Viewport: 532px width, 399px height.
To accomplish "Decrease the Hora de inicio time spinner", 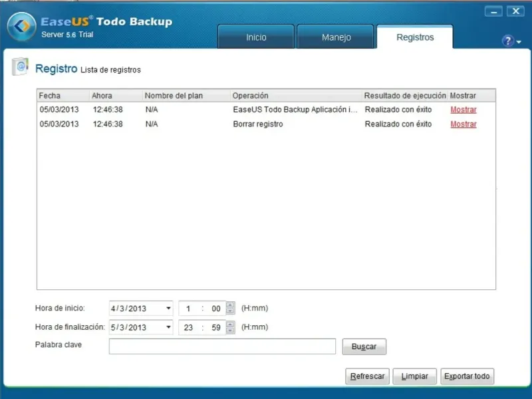I will [230, 311].
